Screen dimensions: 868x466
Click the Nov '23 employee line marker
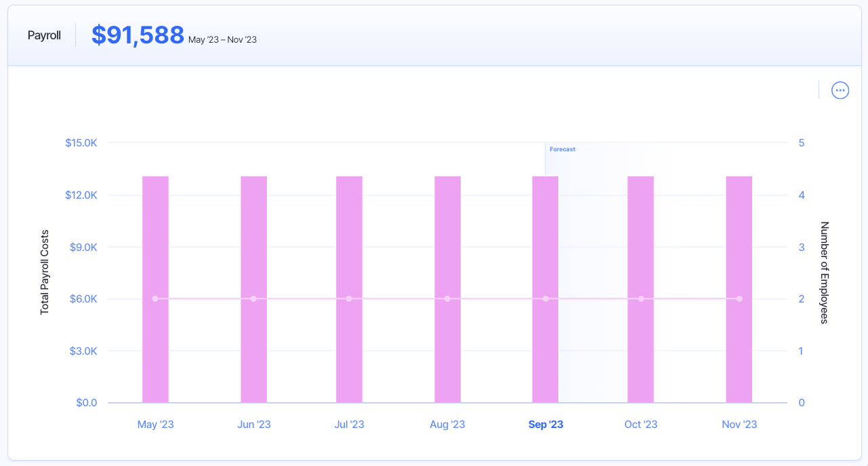(739, 299)
